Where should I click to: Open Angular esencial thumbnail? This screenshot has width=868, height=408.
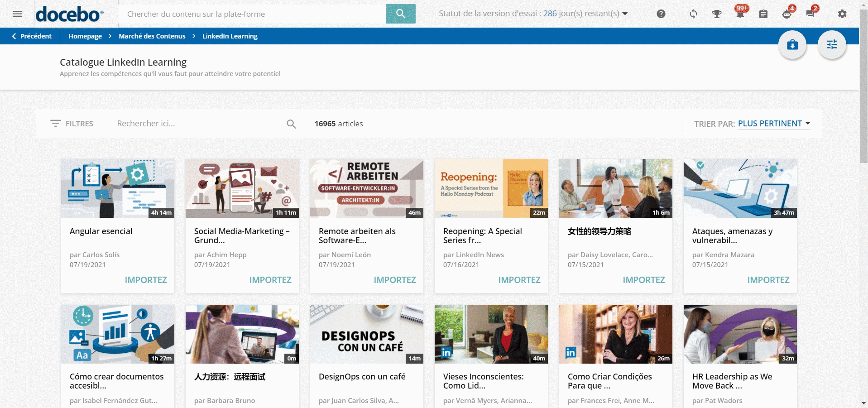click(118, 188)
